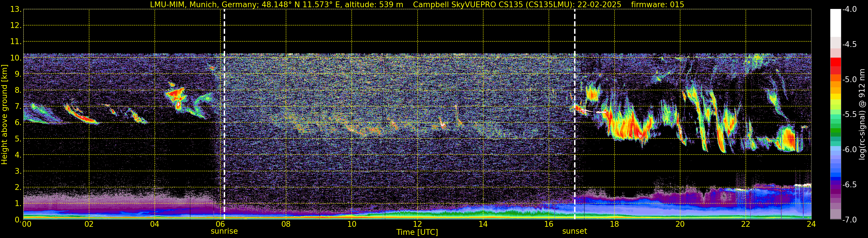Click the '1.' height axis tick label
The width and height of the screenshot is (868, 238).
tap(18, 204)
